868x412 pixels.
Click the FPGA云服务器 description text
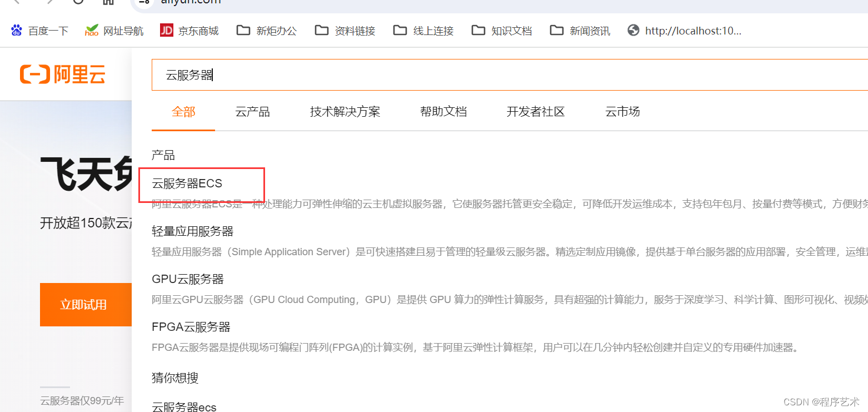pos(476,348)
